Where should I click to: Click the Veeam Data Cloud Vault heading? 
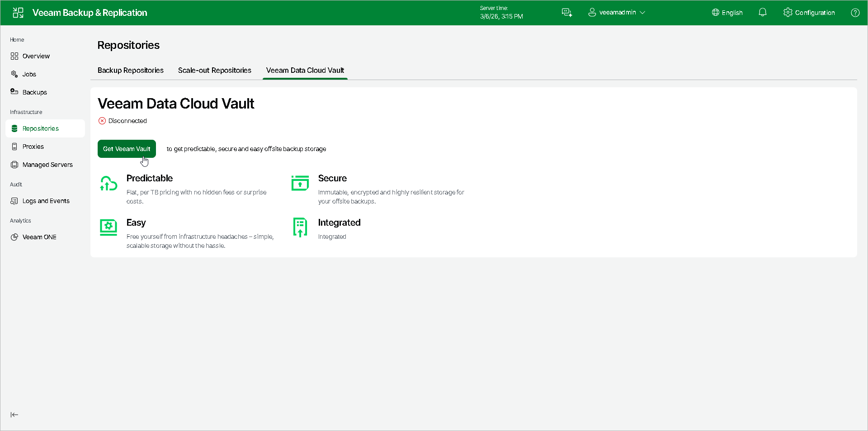176,104
